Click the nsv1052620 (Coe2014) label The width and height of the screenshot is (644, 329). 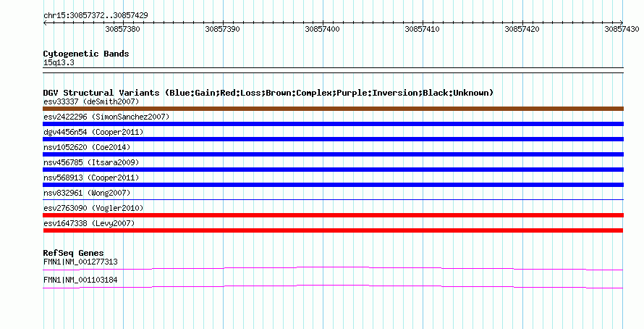point(87,147)
